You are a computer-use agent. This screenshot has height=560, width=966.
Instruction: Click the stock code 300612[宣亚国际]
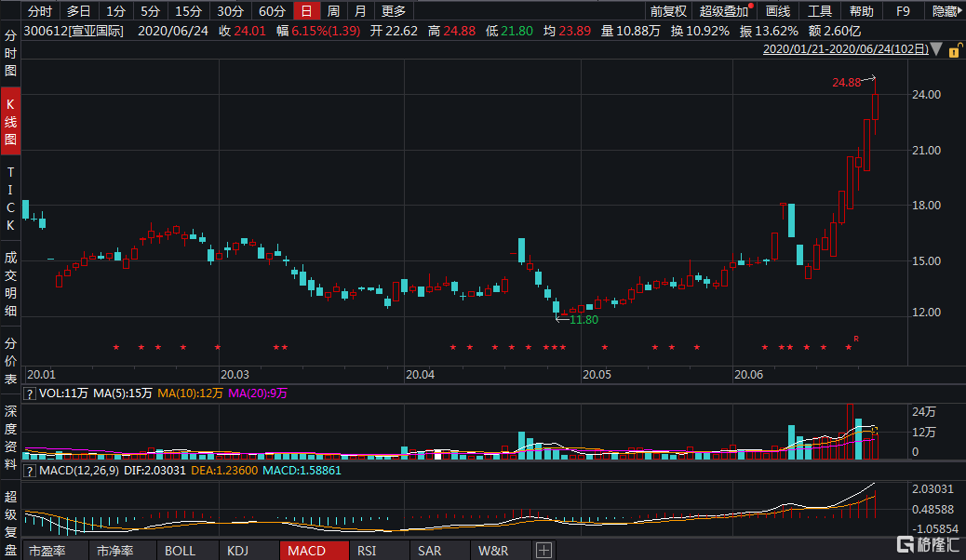click(74, 31)
